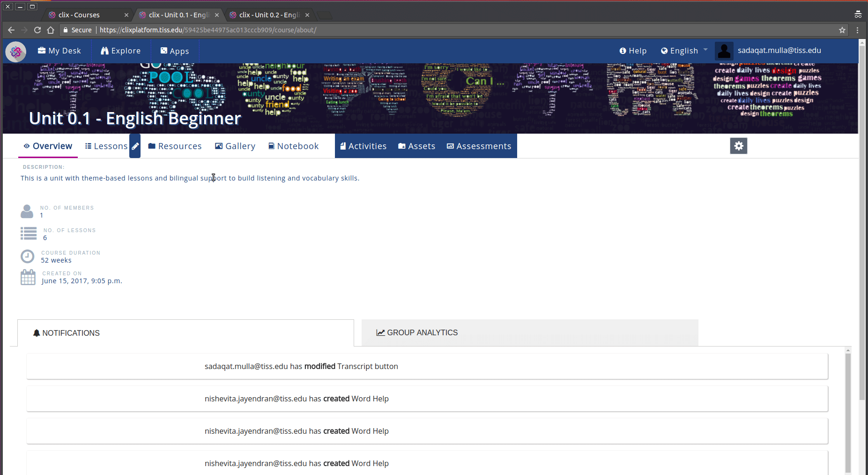Click the user profile avatar icon
868x475 pixels.
724,51
